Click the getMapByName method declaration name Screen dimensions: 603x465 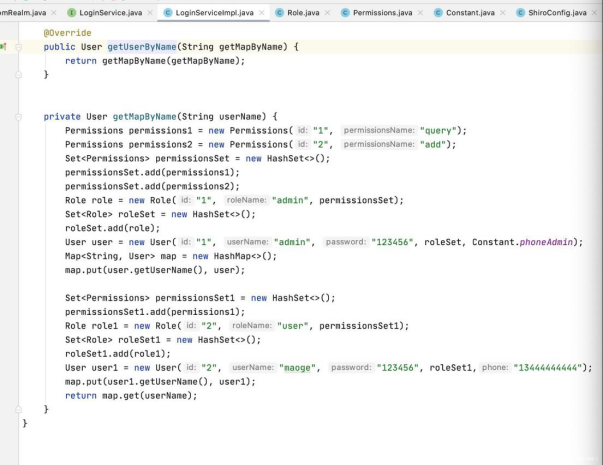pyautogui.click(x=144, y=117)
